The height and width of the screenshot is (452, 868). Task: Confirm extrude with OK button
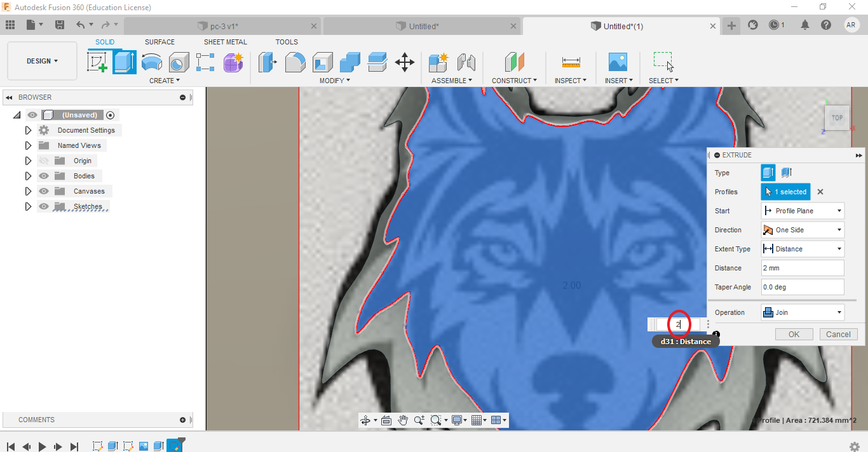(794, 334)
